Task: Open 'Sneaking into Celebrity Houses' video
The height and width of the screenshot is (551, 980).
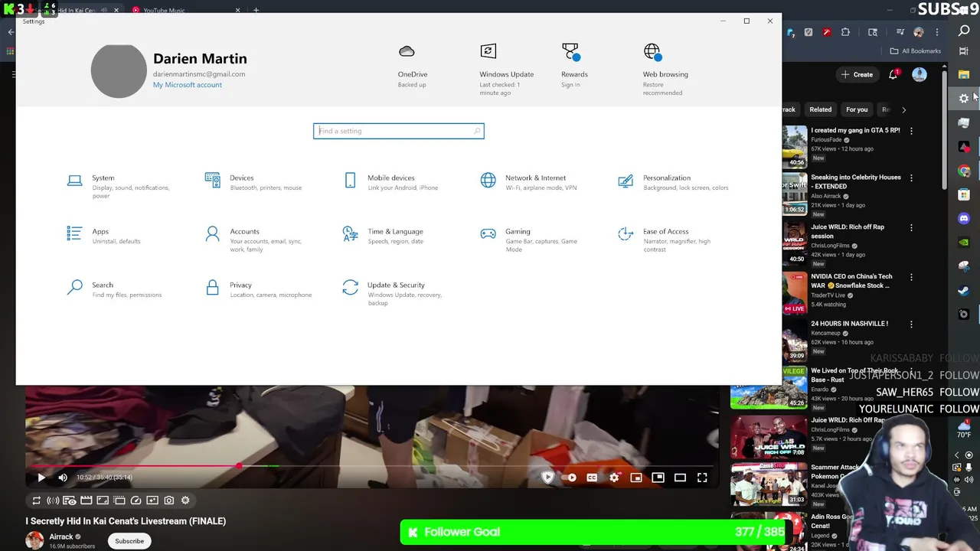Action: [856, 182]
